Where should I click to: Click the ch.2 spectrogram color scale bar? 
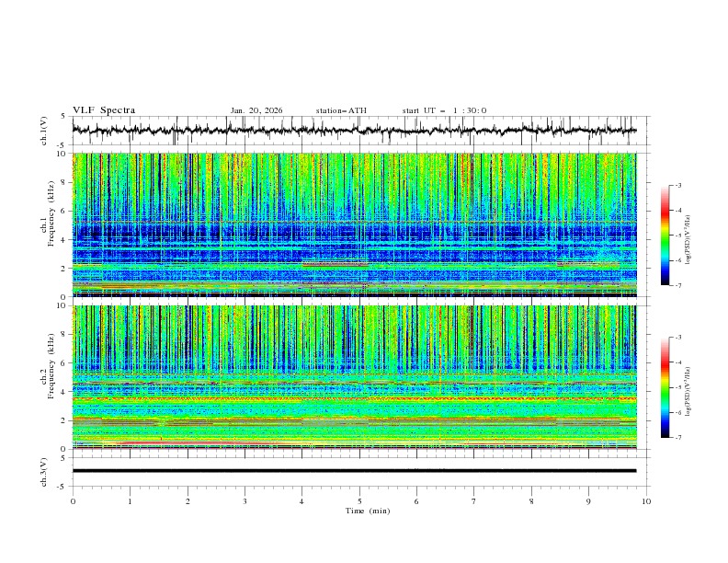click(x=665, y=387)
